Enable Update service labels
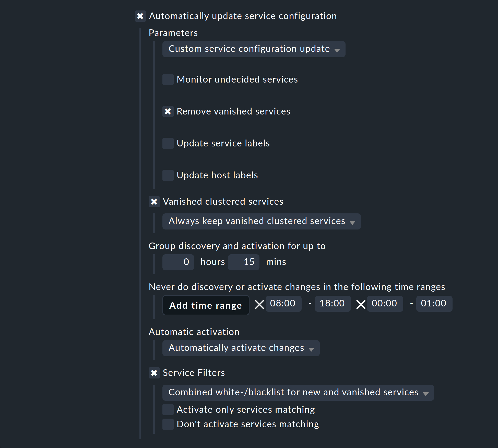 pyautogui.click(x=168, y=143)
